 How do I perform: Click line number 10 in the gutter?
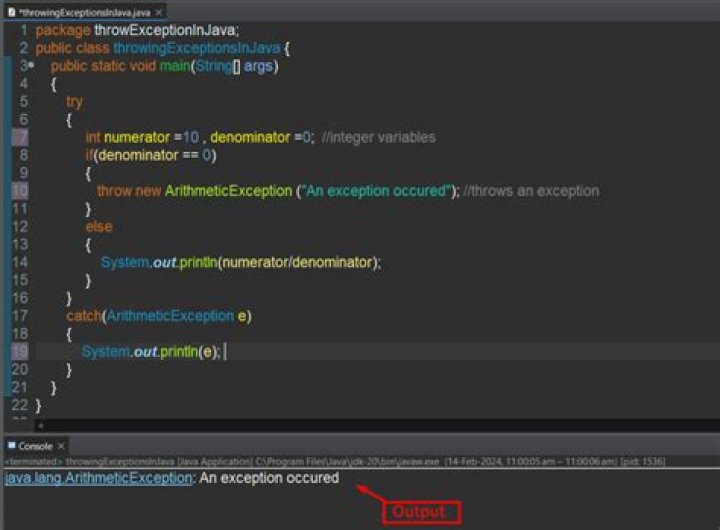[x=21, y=190]
